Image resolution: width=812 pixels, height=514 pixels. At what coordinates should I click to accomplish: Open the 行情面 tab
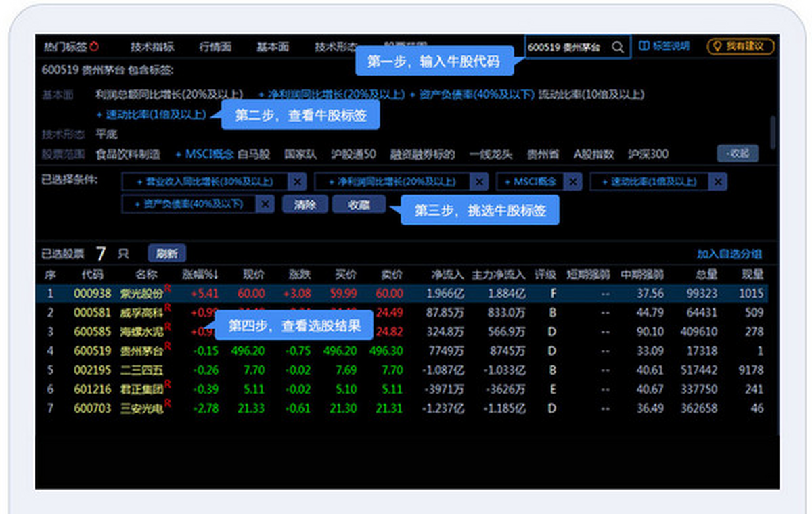click(215, 47)
